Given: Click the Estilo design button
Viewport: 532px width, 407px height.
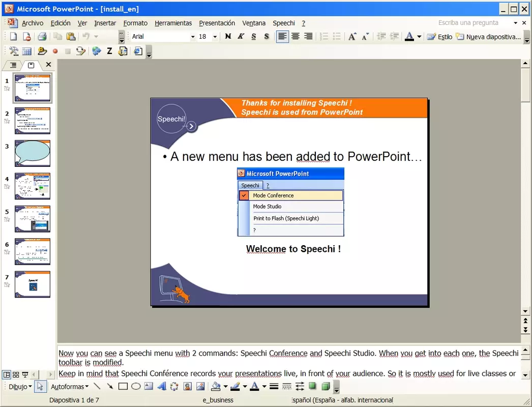Looking at the screenshot, I should click(440, 37).
